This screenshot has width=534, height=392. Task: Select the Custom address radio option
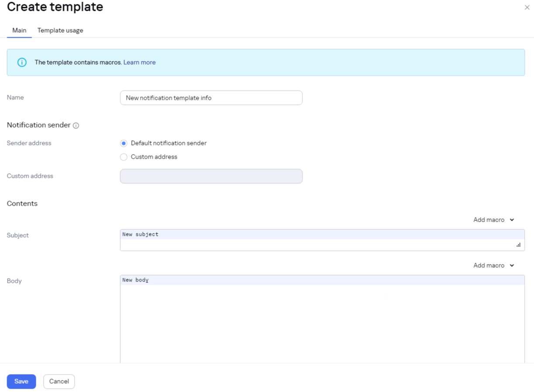(x=124, y=157)
